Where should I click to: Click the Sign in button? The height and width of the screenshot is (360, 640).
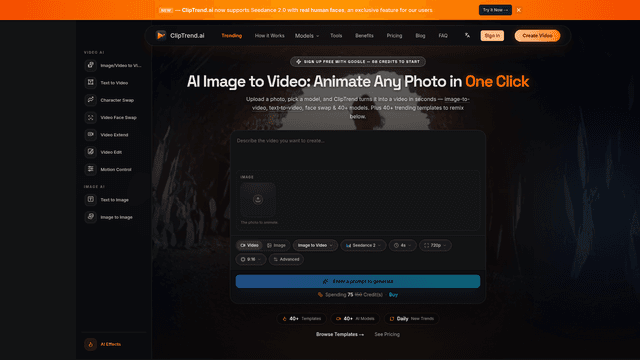[x=492, y=36]
